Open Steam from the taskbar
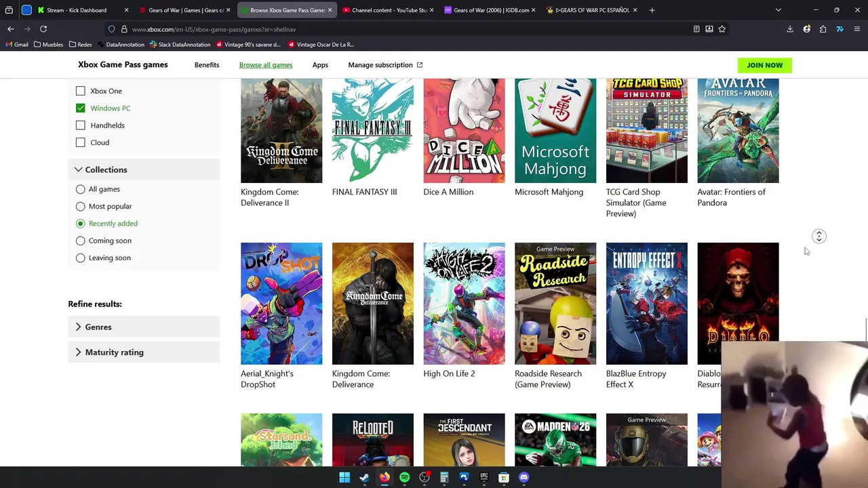 [364, 477]
